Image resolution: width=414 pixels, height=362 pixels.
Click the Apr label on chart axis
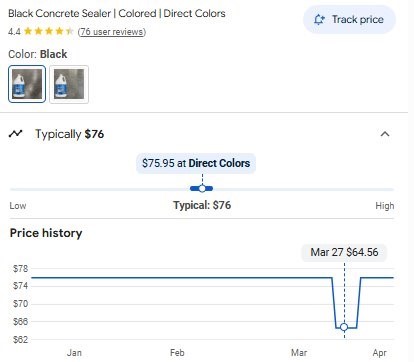(x=380, y=353)
